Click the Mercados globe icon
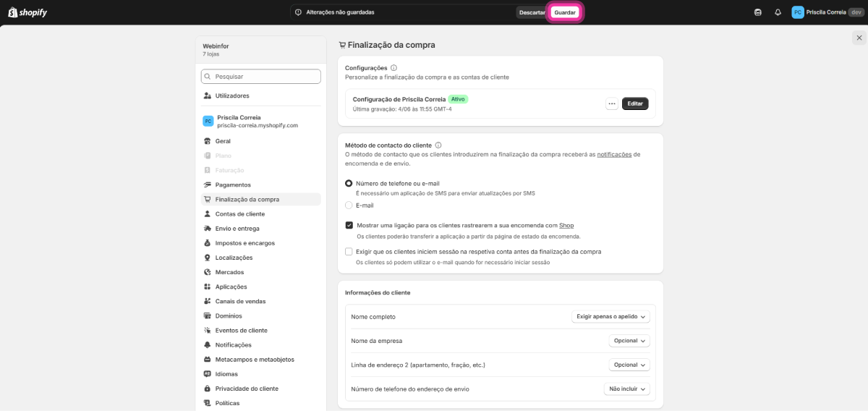Image resolution: width=868 pixels, height=411 pixels. coord(208,272)
